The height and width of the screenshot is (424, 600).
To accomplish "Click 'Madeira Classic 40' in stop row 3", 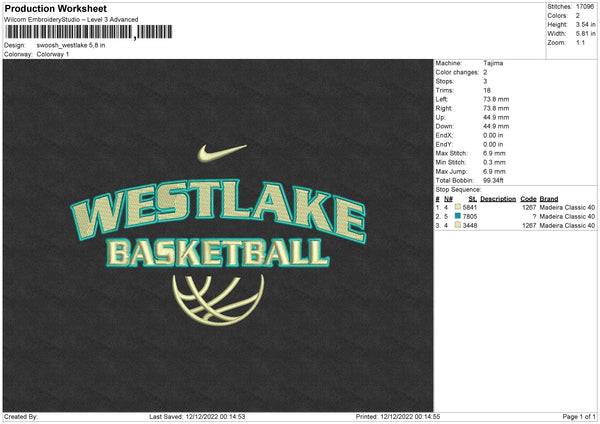I will (567, 226).
